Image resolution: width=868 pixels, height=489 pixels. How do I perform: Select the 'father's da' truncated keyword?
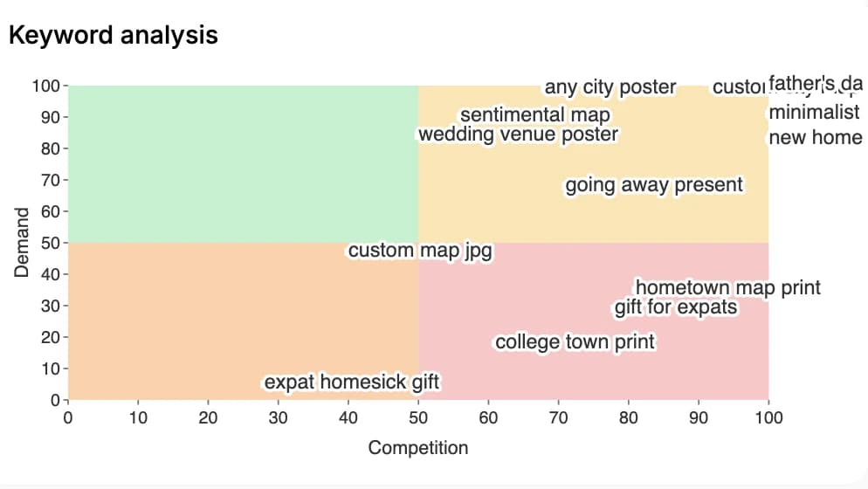pyautogui.click(x=816, y=84)
